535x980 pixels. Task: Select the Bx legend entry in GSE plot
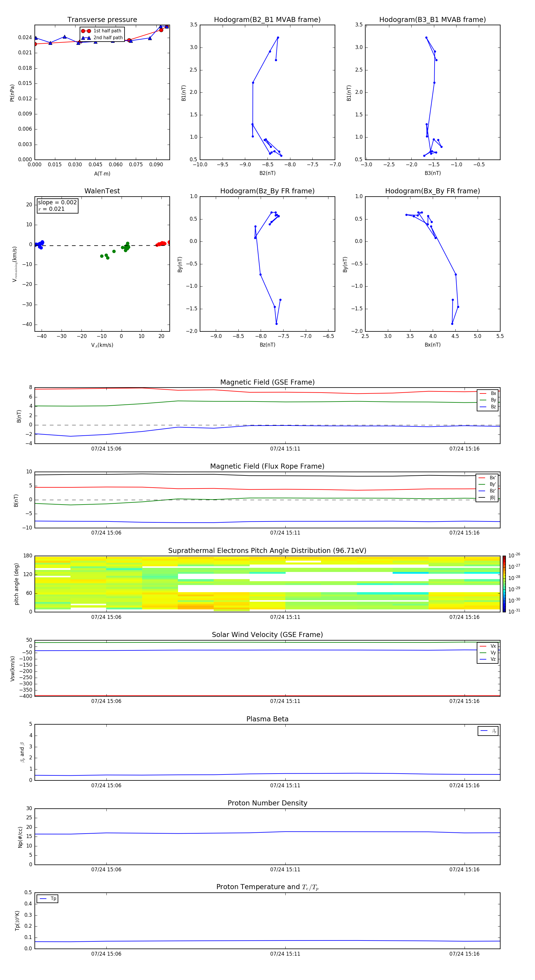tap(488, 393)
